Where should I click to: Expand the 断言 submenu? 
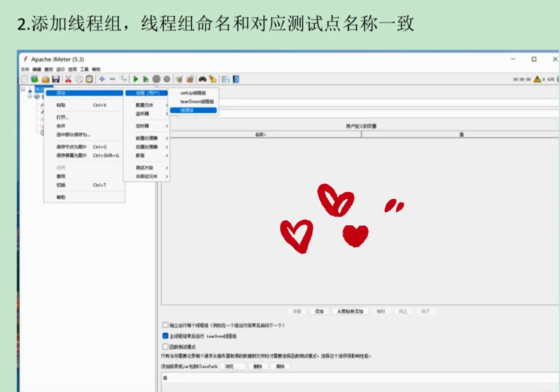[147, 155]
